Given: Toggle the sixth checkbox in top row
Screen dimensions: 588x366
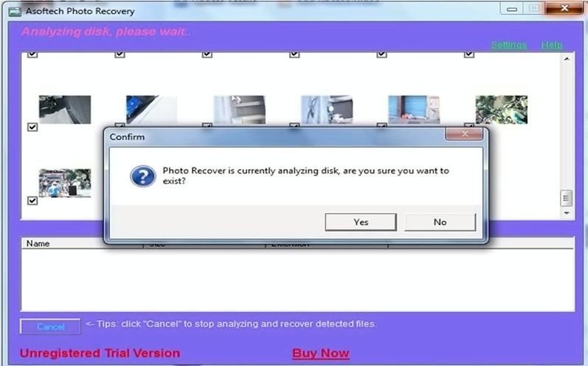Looking at the screenshot, I should pyautogui.click(x=469, y=55).
